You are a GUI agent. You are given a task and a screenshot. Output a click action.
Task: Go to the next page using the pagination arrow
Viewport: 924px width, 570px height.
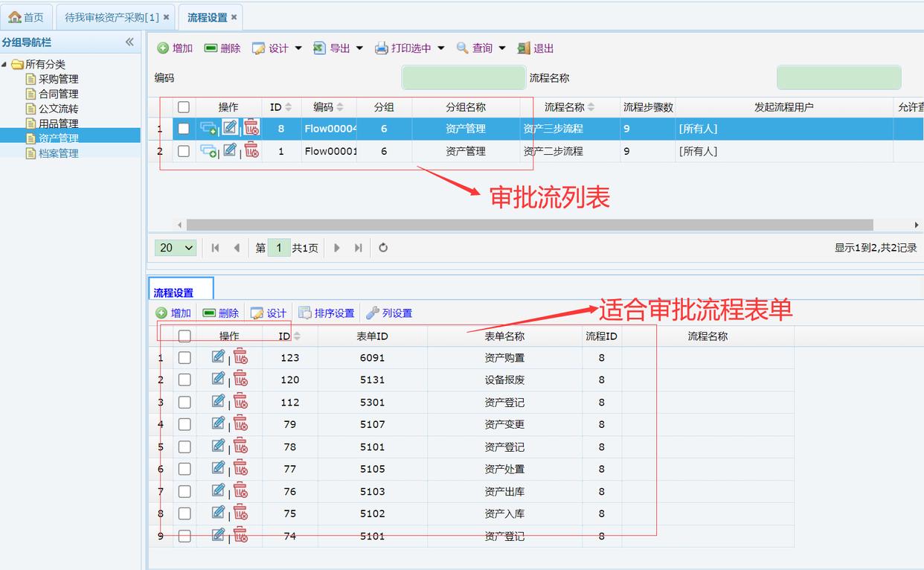(337, 248)
